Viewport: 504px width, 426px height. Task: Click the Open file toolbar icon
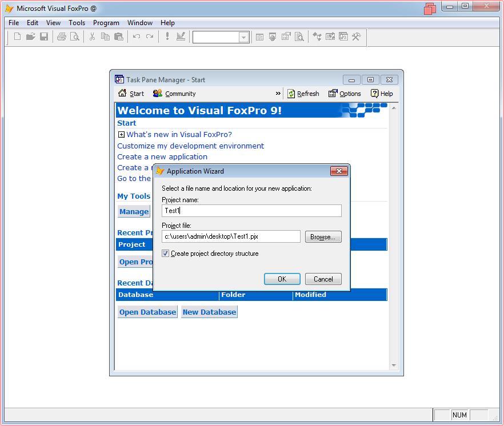[x=30, y=37]
